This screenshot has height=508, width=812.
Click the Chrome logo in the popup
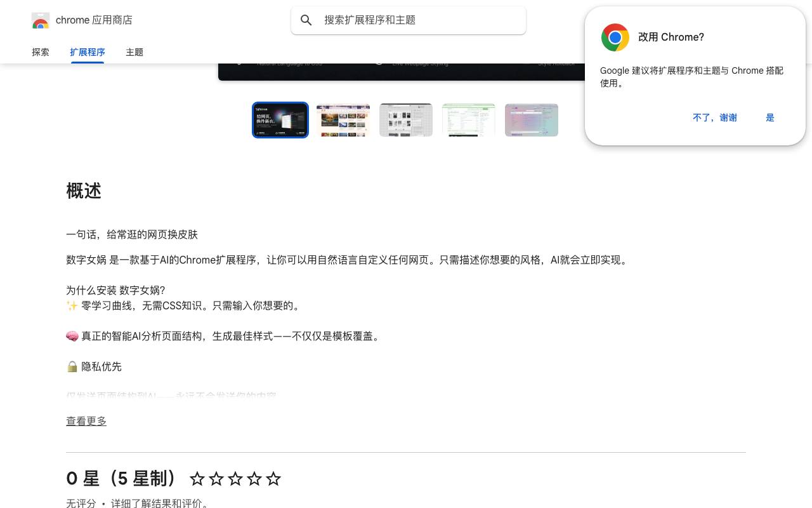615,37
